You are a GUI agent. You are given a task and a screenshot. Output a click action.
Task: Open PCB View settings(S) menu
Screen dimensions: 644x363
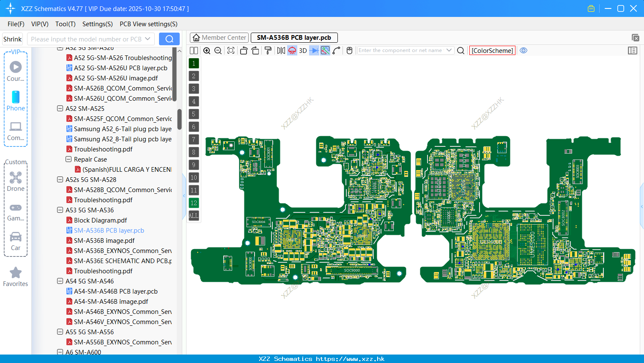(148, 24)
